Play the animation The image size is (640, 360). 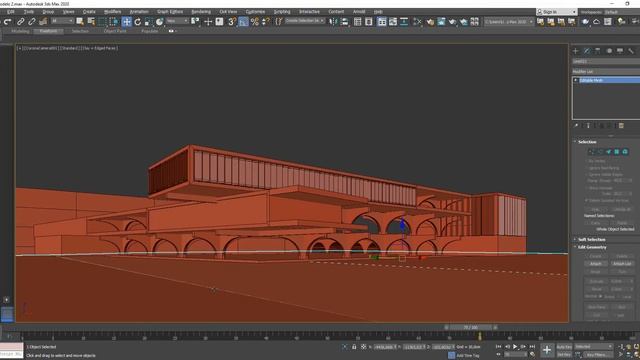pyautogui.click(x=515, y=347)
